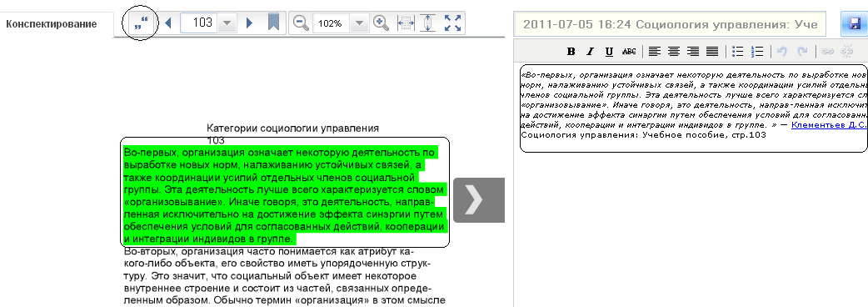Save the note with floppy disk icon

[856, 24]
